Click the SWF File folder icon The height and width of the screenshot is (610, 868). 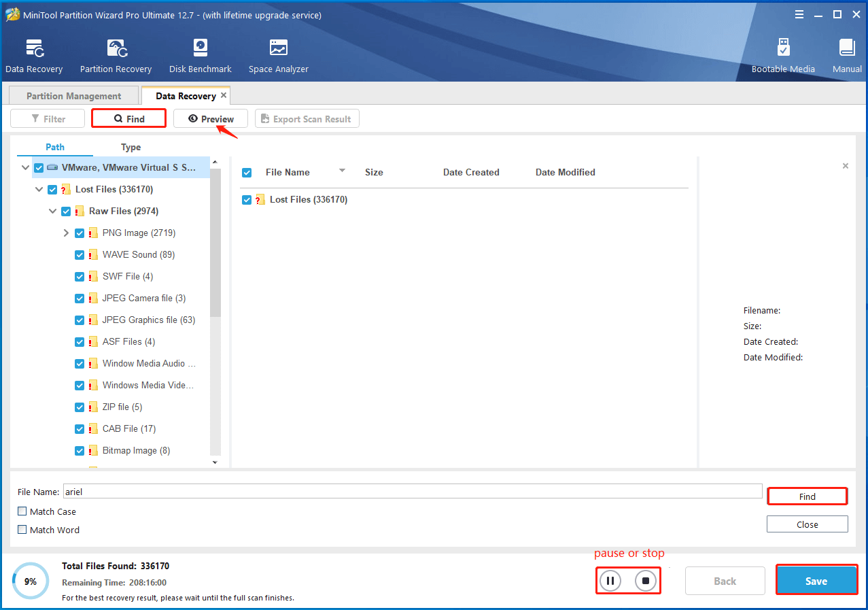[x=93, y=276]
